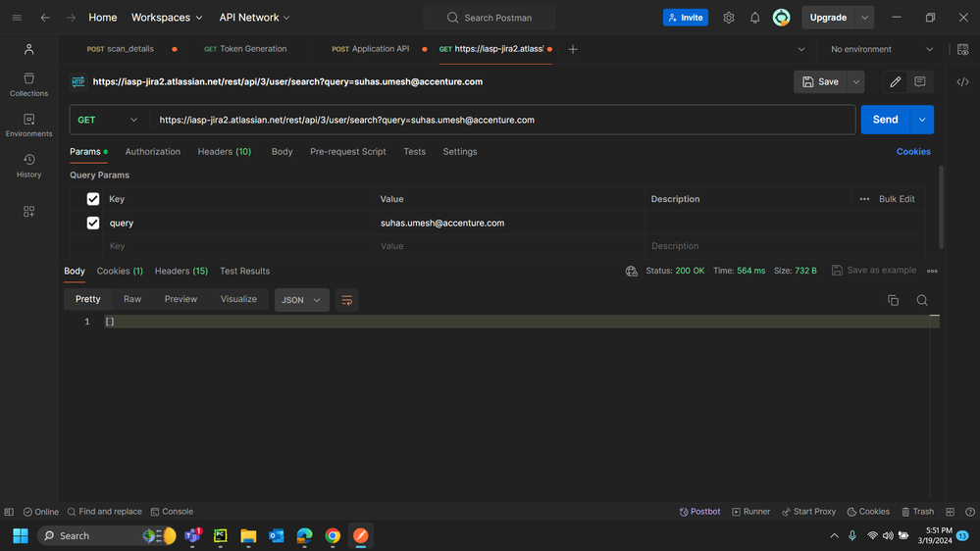This screenshot has height=551, width=980.
Task: Toggle the sidebar from status bar
Action: pyautogui.click(x=9, y=512)
